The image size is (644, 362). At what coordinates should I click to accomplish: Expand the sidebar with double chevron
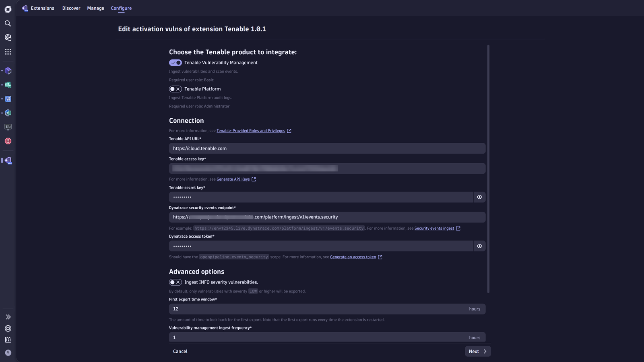8,317
